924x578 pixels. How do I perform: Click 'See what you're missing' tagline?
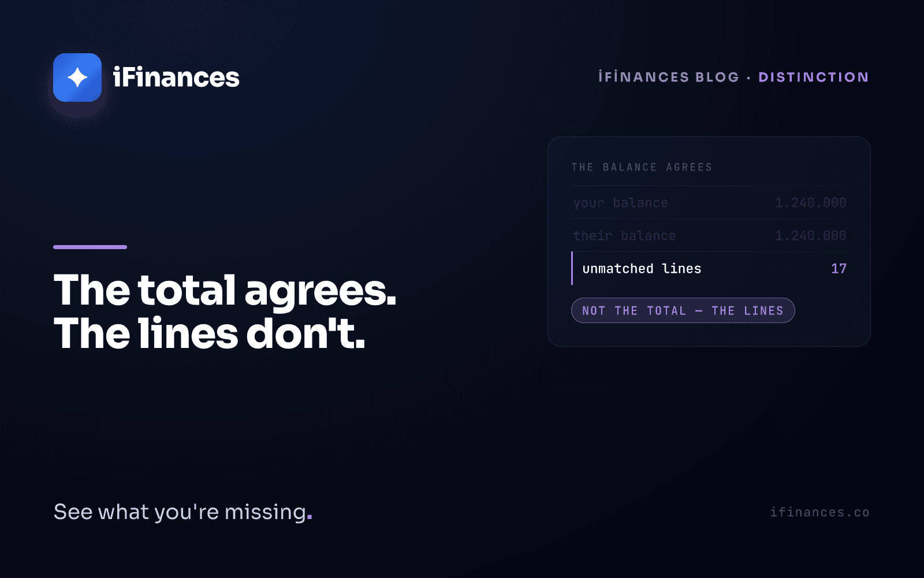point(180,512)
